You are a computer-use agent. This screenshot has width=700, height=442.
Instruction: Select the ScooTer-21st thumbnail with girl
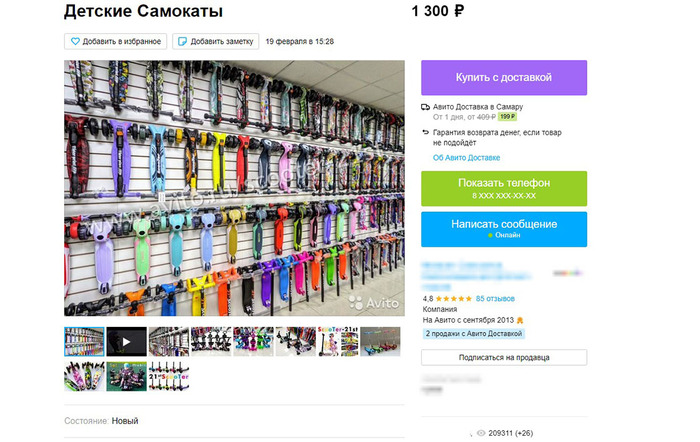[338, 342]
